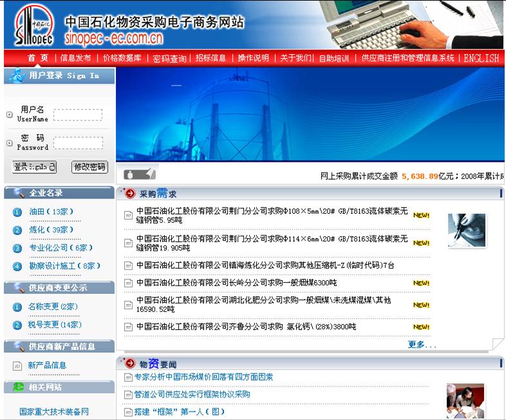Click number 1 icon beside 油田

[x=17, y=212]
